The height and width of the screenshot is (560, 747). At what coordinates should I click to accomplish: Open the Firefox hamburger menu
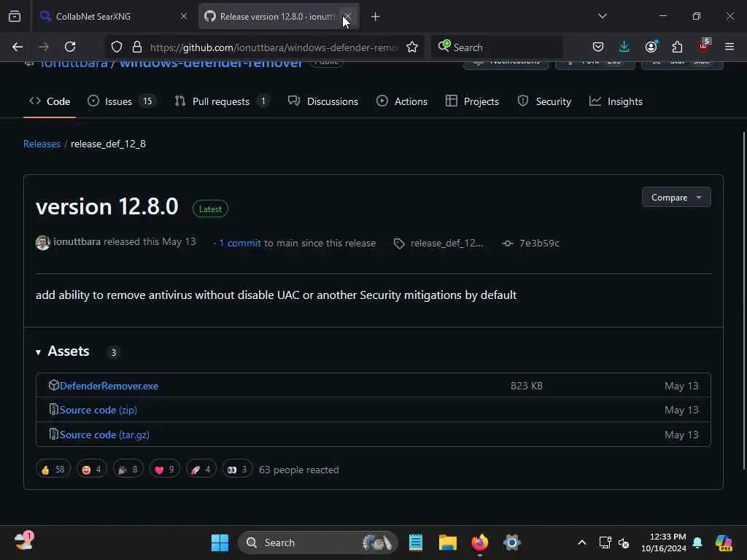(x=729, y=47)
